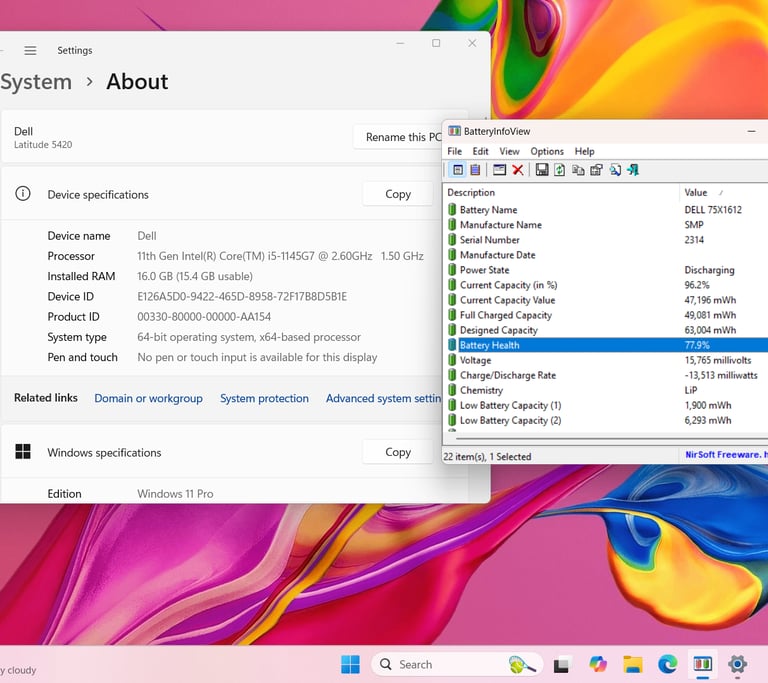Click the i5-1145G7 processor value text

[x=280, y=256]
